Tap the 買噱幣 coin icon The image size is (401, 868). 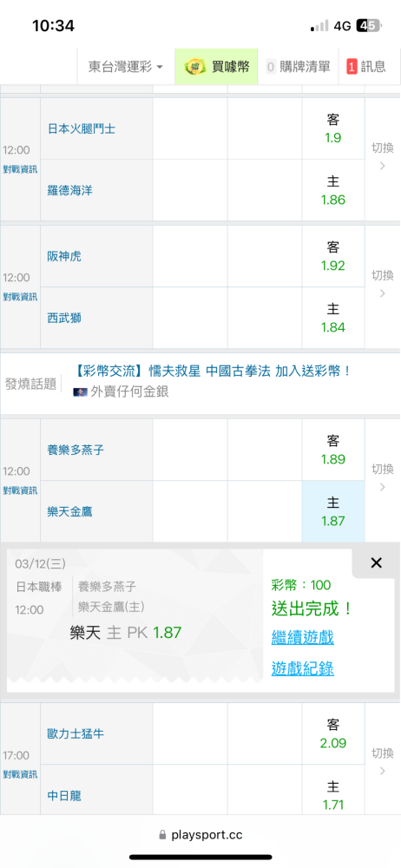point(194,67)
